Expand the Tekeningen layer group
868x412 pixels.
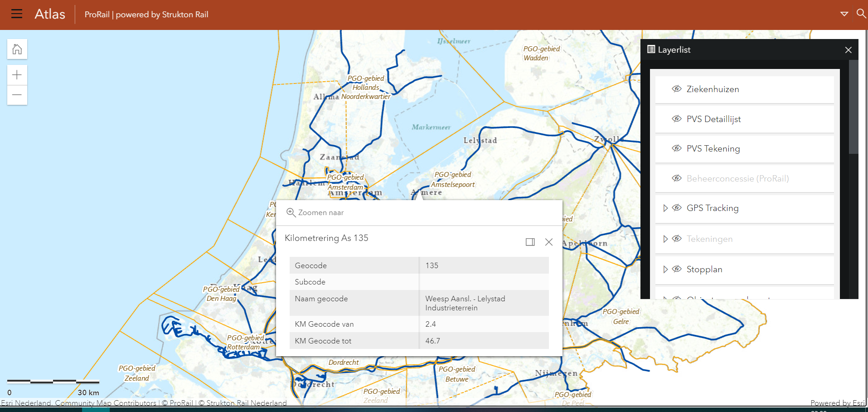coord(665,239)
